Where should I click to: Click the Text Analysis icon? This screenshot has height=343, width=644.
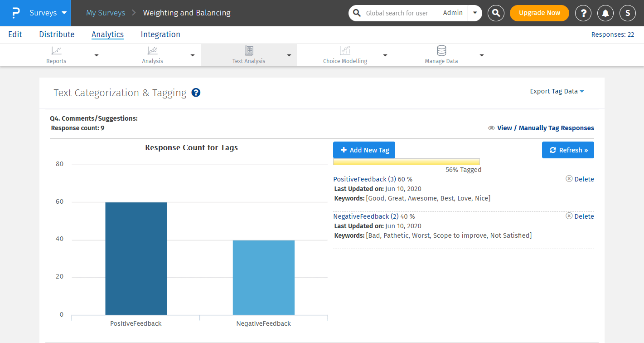(x=249, y=51)
